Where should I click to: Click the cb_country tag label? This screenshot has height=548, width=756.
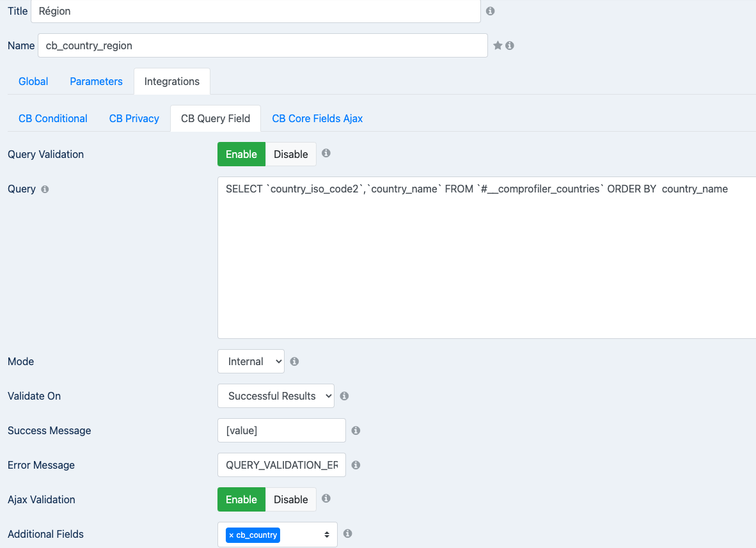[x=256, y=535]
